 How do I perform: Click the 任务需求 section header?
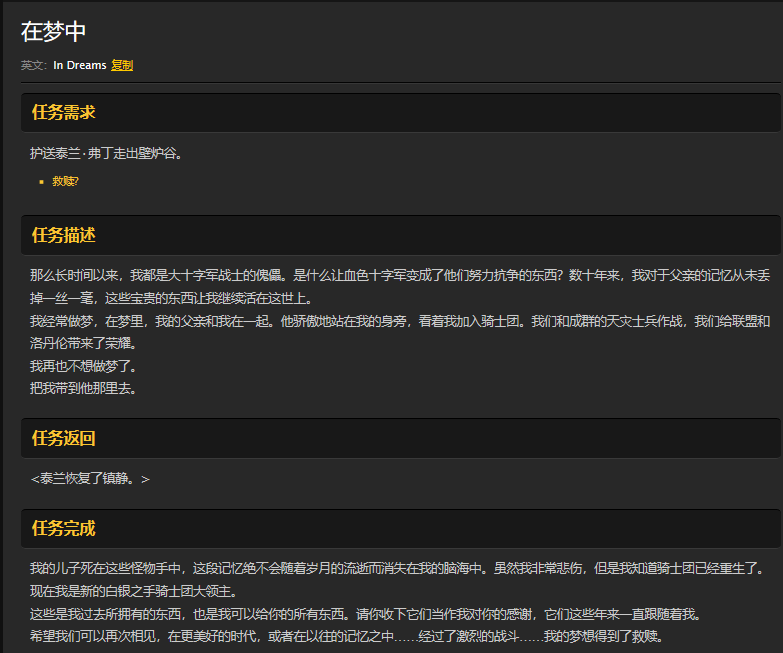[x=64, y=112]
